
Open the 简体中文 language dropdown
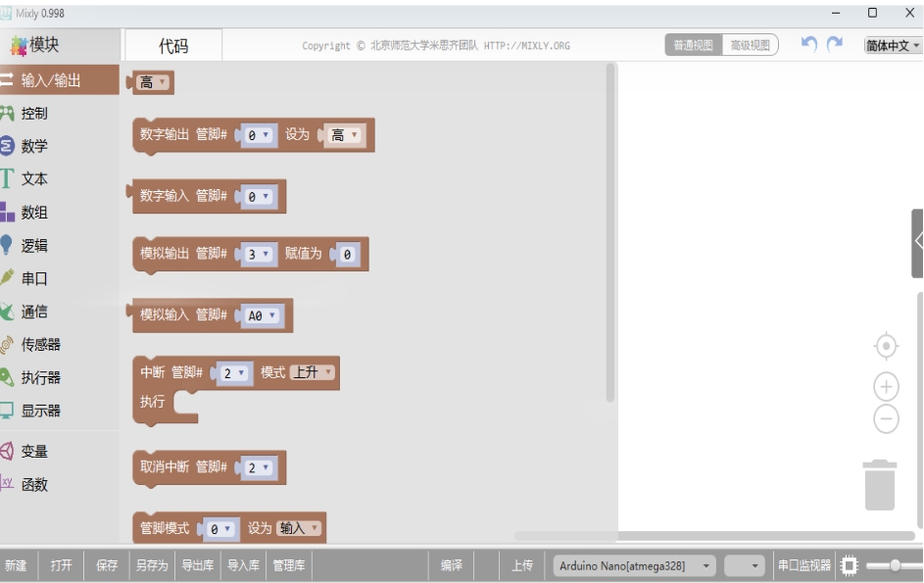point(893,45)
